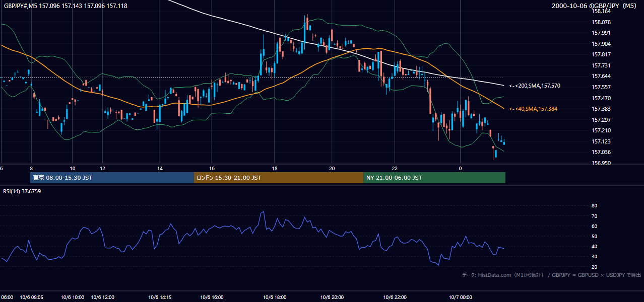This screenshot has width=644, height=302.
Task: Click price axis value 157.383
Action: (601, 109)
